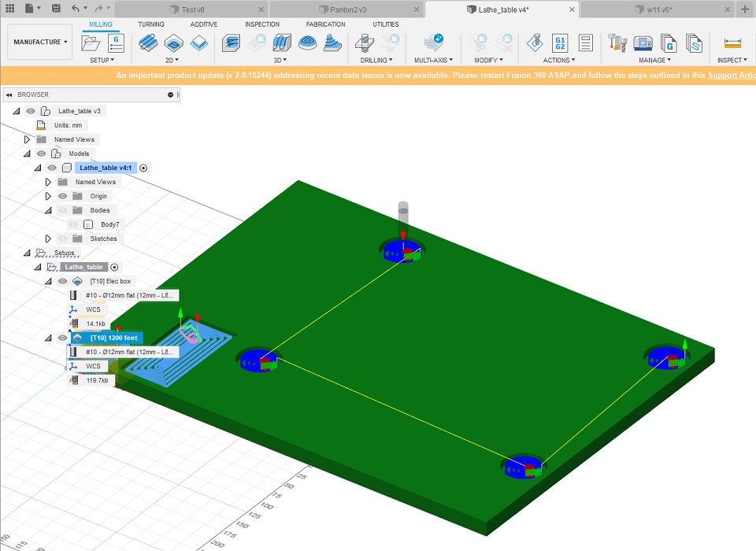Viewport: 756px width, 551px height.
Task: Switch to the FABRICATION tab
Action: coord(325,24)
